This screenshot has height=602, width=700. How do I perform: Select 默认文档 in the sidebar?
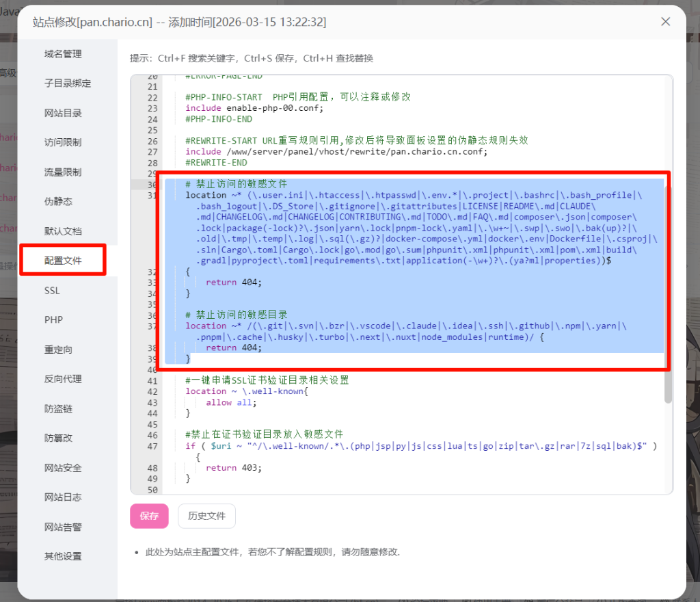click(63, 231)
